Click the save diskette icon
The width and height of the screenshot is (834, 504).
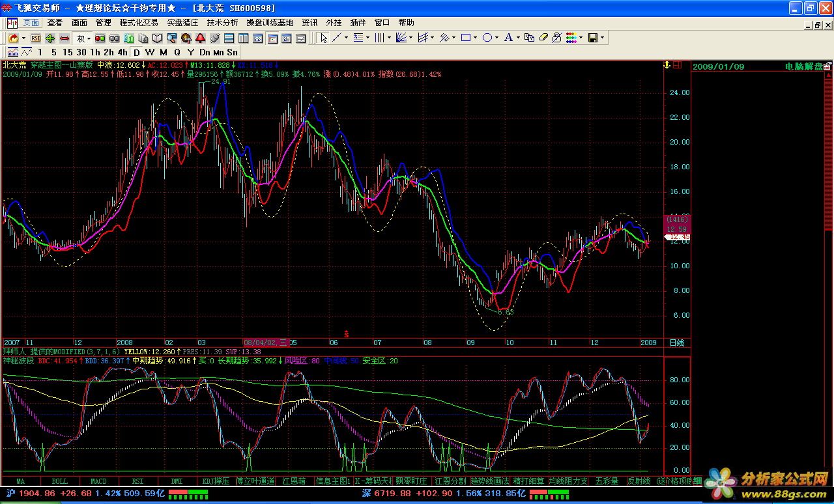pyautogui.click(x=593, y=38)
